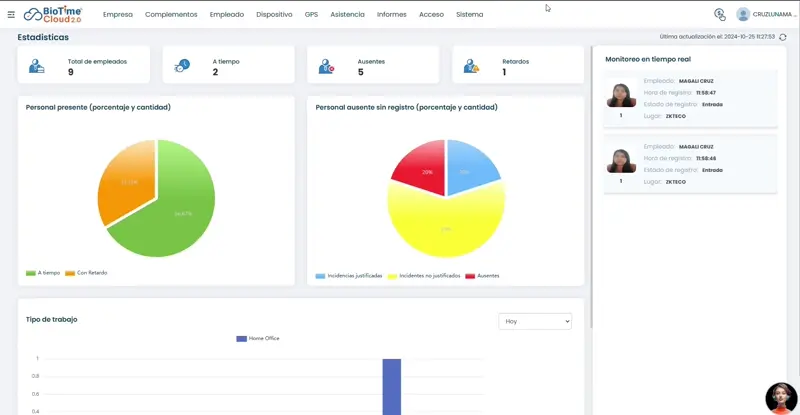Click the billing dollar icon in header
800x415 pixels.
(x=719, y=15)
